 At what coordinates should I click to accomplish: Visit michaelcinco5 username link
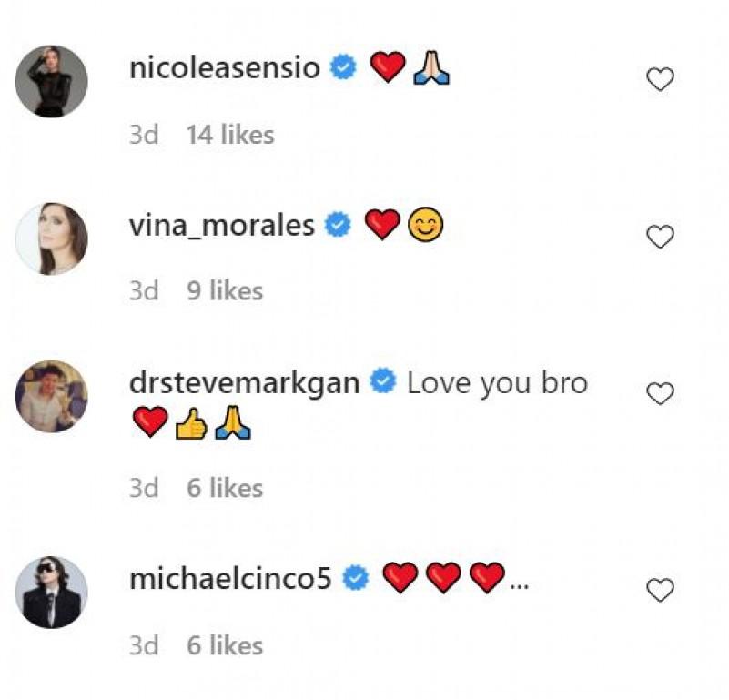230,578
